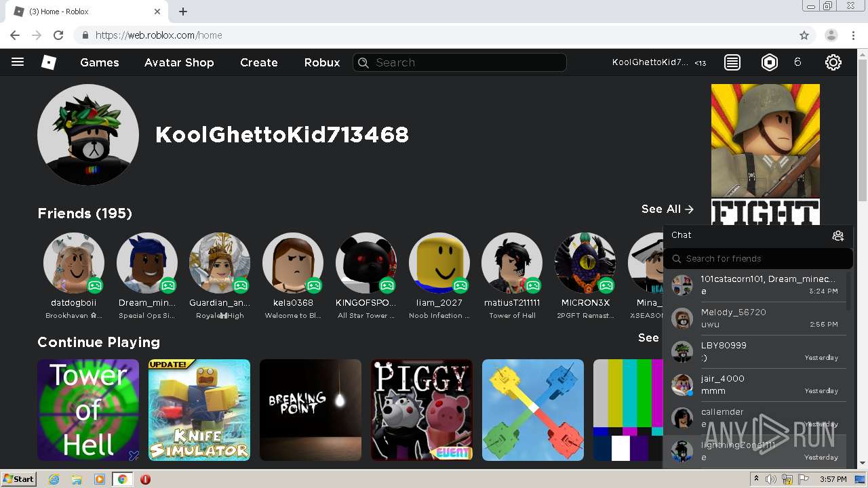The image size is (868, 488).
Task: Open Chrome menu three dots
Action: (x=853, y=35)
